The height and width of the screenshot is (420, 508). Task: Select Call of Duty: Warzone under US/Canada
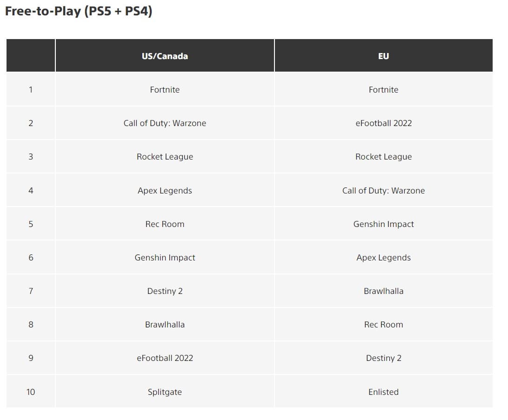[165, 123]
